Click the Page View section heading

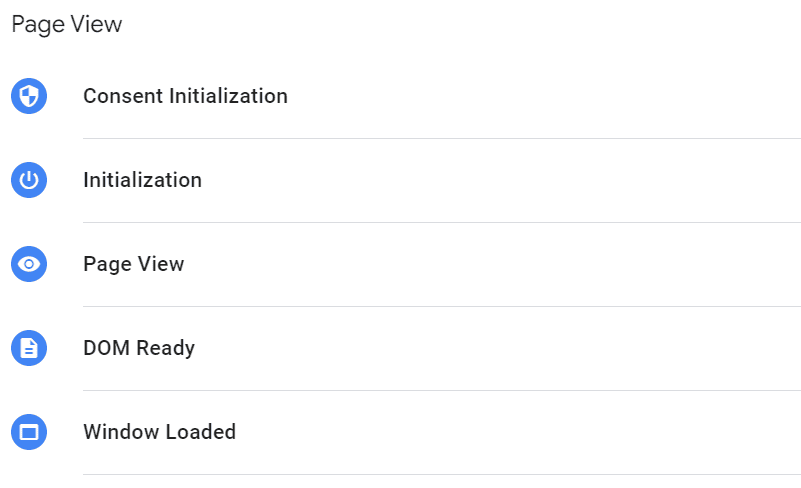tap(66, 24)
